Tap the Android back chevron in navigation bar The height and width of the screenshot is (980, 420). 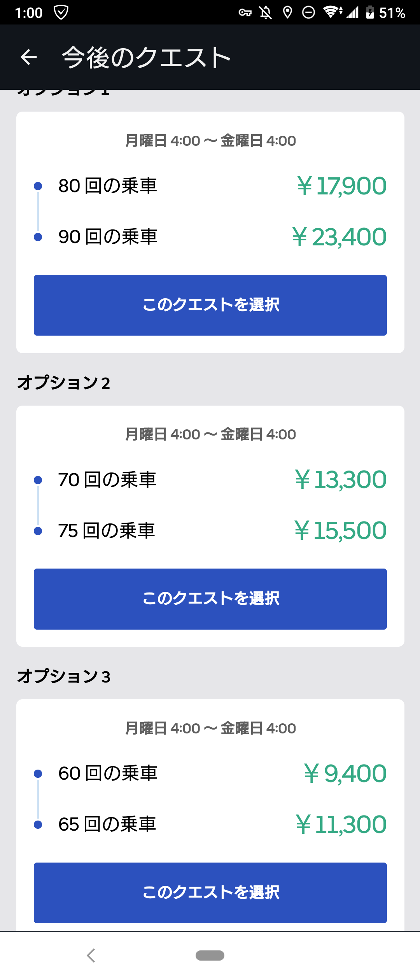tap(91, 955)
